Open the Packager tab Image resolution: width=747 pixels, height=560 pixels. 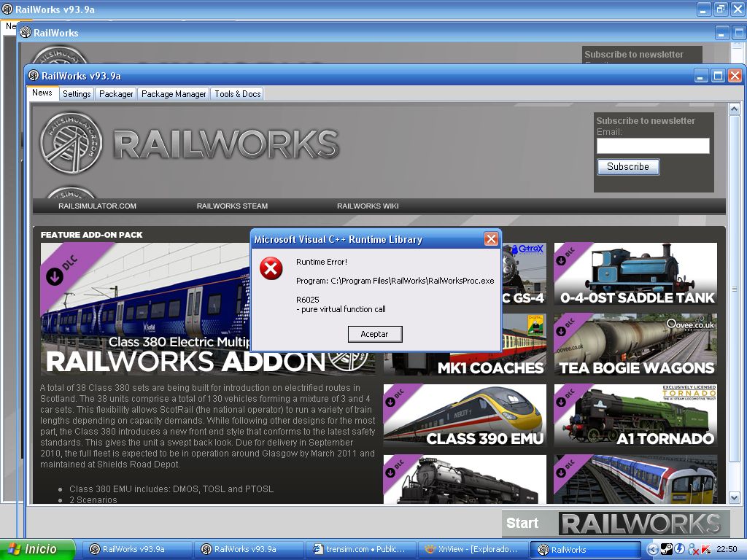(x=116, y=94)
